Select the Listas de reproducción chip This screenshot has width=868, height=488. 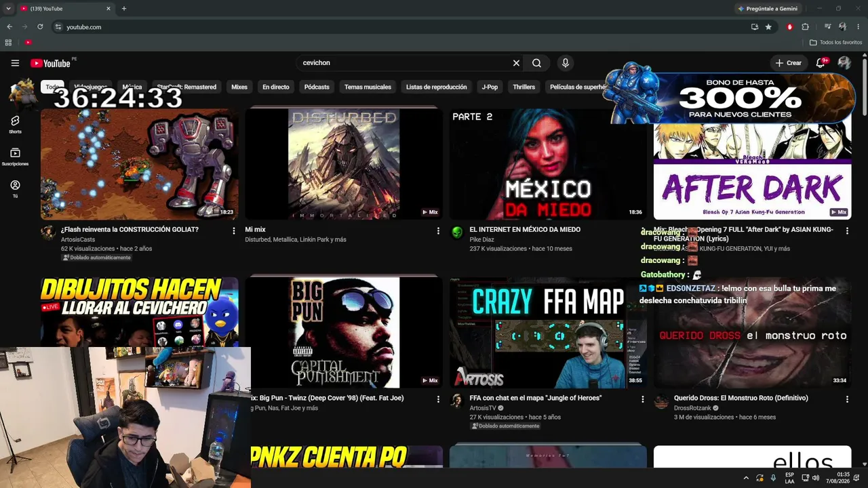[x=436, y=87]
